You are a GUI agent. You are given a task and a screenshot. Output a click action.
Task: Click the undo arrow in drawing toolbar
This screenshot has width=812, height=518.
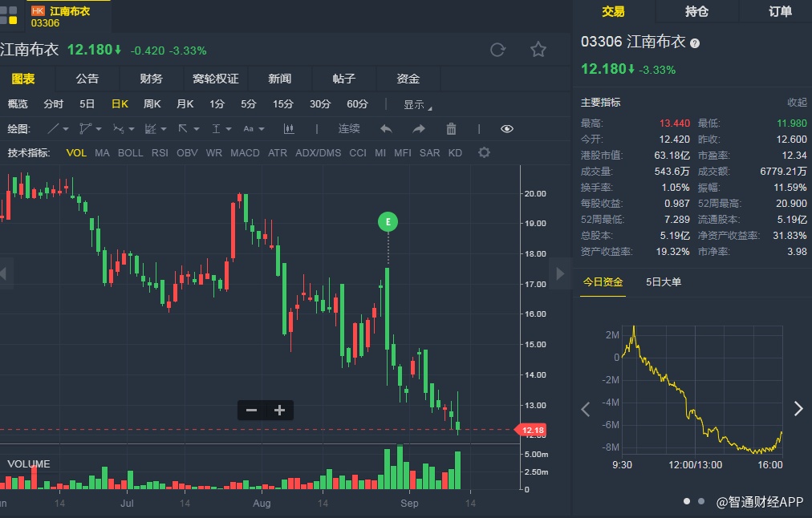click(x=386, y=128)
